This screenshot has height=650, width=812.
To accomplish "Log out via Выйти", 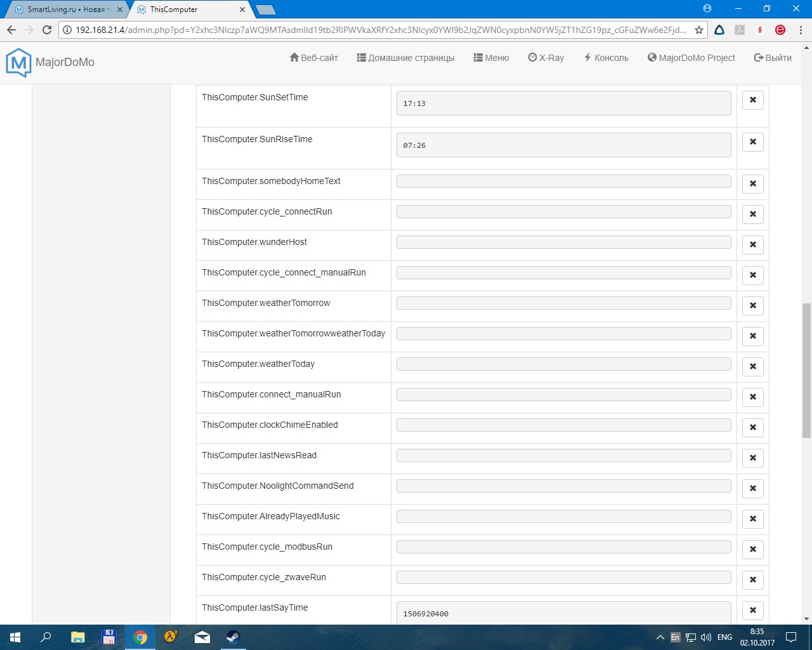I will coord(773,58).
